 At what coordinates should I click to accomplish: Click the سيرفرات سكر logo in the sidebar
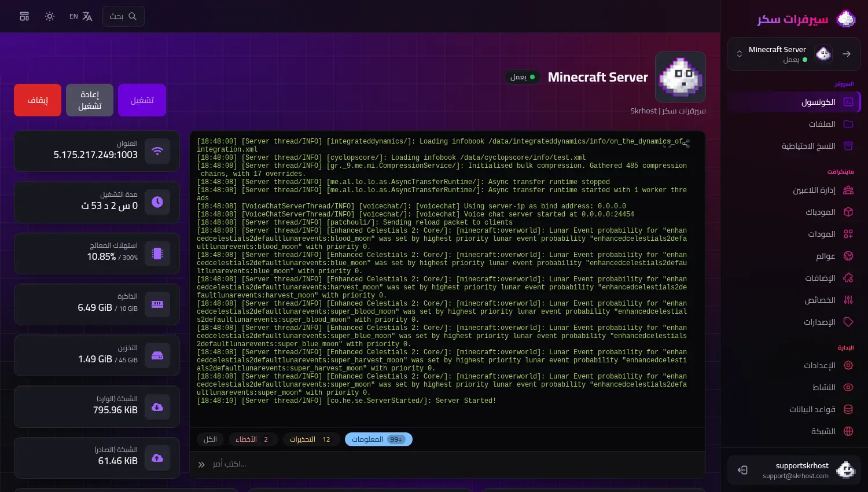[807, 19]
